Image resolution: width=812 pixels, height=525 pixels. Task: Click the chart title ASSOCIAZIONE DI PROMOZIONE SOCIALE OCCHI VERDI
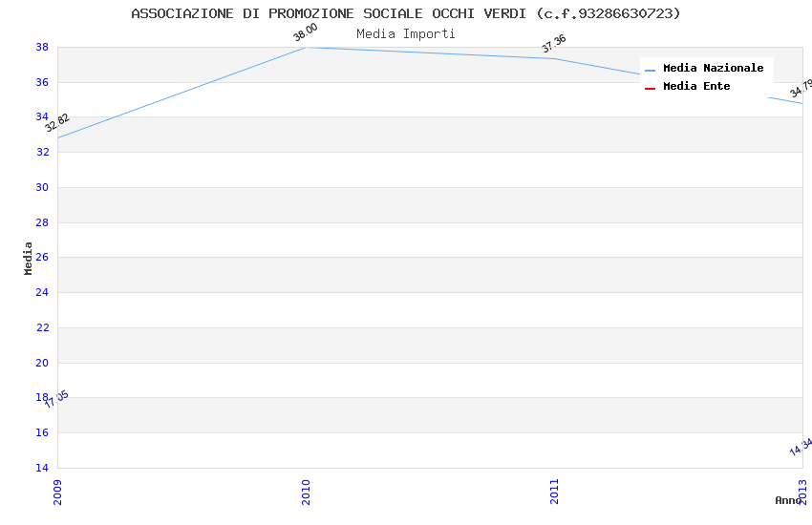pos(405,13)
